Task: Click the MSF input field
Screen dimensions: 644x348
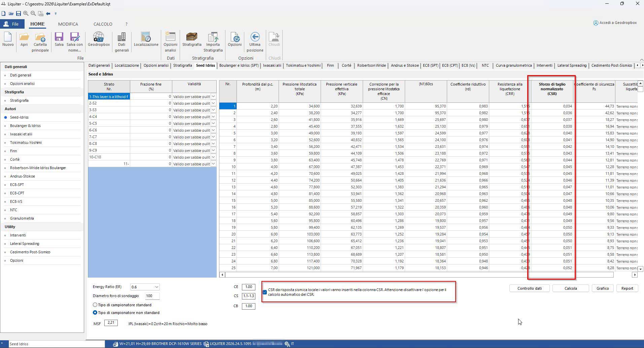Action: [111, 323]
